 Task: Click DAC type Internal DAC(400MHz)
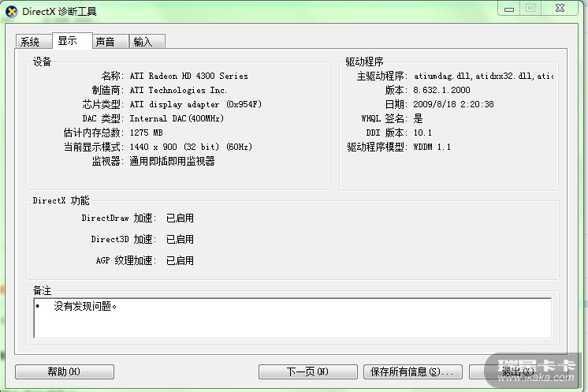[x=177, y=118]
